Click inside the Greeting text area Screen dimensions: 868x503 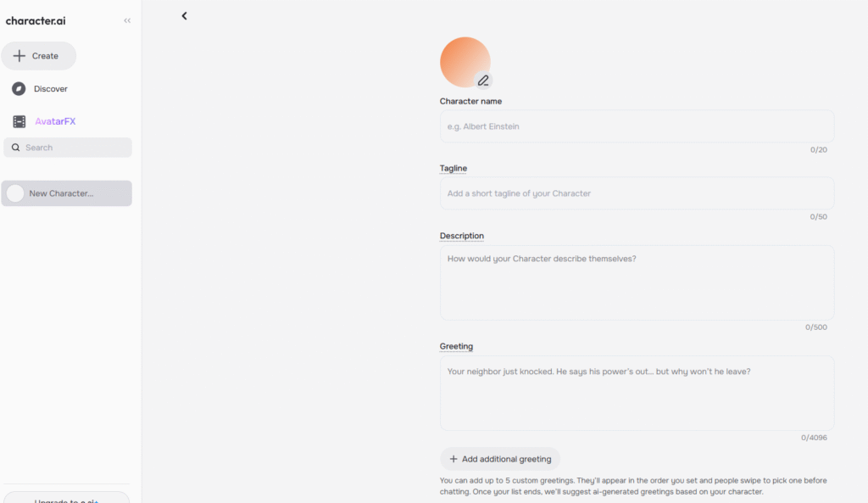[x=637, y=393]
